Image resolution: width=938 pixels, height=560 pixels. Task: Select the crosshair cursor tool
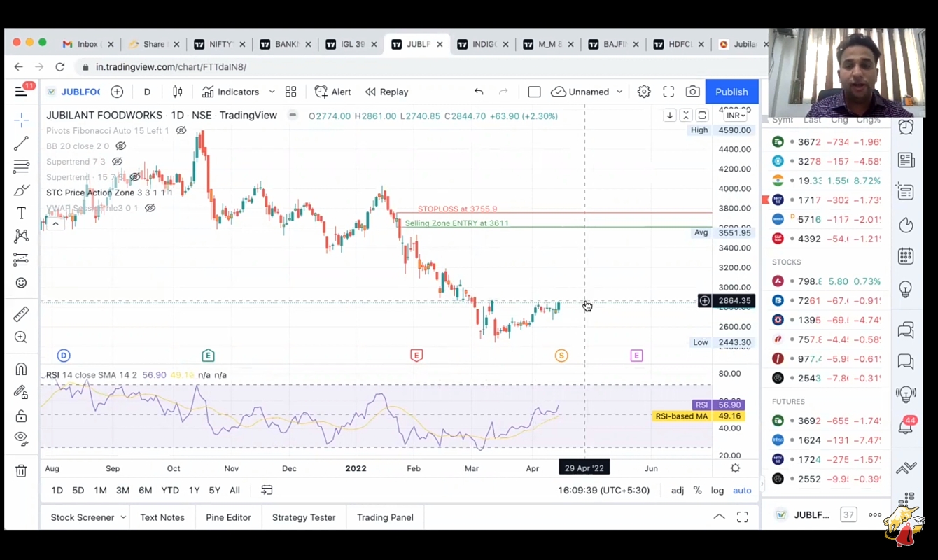pyautogui.click(x=21, y=120)
